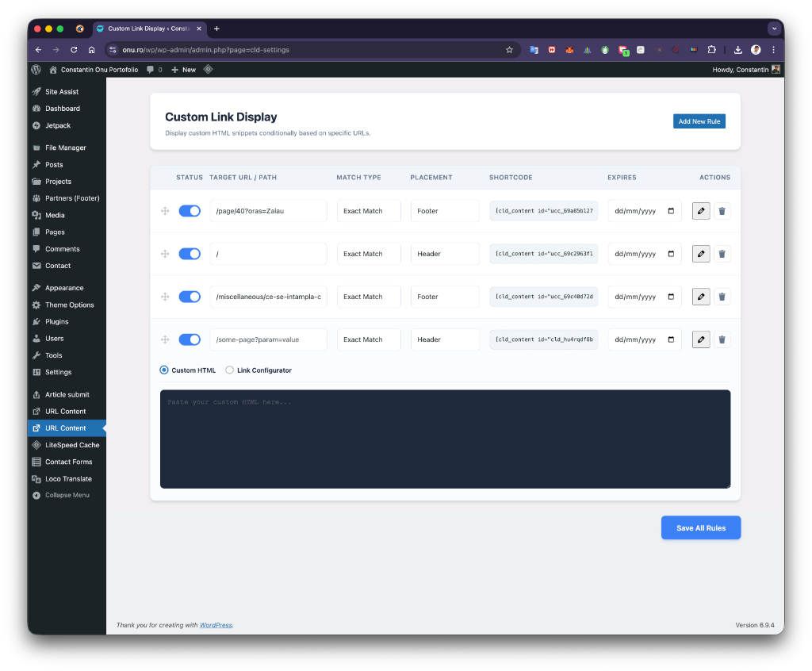This screenshot has width=812, height=671.
Task: Click New in admin bar
Action: [184, 70]
